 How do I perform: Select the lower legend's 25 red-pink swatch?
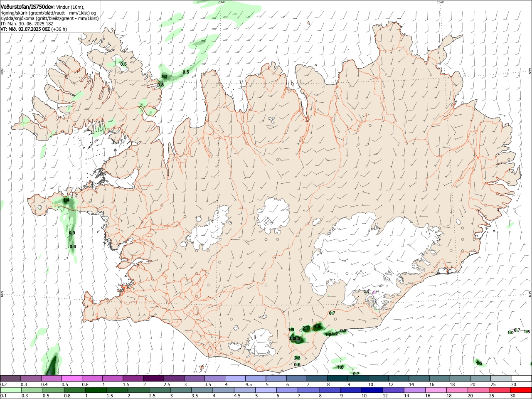pyautogui.click(x=500, y=390)
